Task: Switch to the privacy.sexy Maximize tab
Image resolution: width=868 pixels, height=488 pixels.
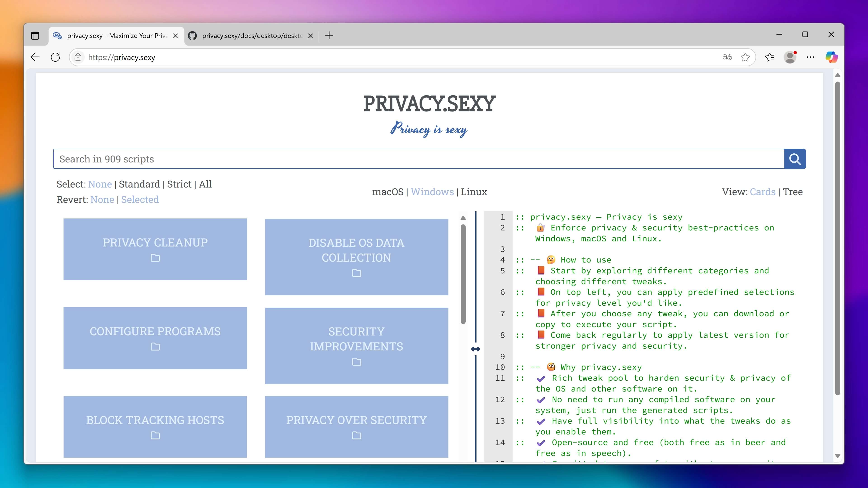Action: pyautogui.click(x=117, y=36)
